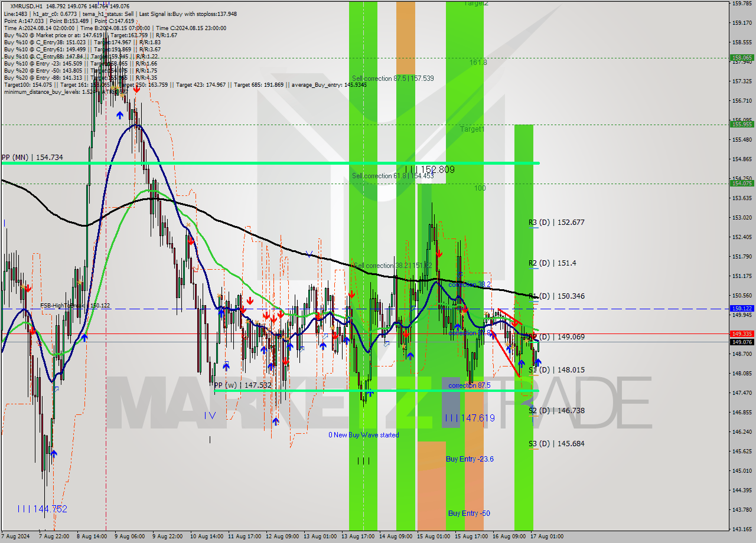
Task: Select the PP (w) | 147.532 label
Action: click(x=243, y=384)
